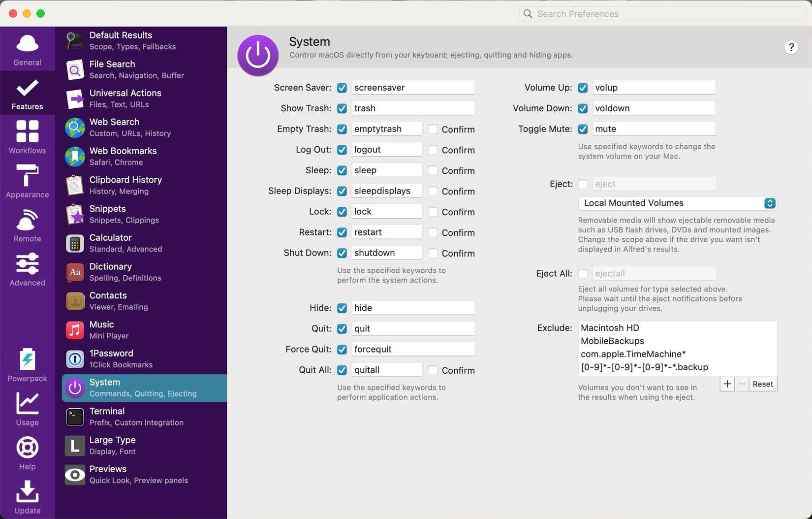Select the Web Search globe icon
The width and height of the screenshot is (812, 519).
coord(74,128)
